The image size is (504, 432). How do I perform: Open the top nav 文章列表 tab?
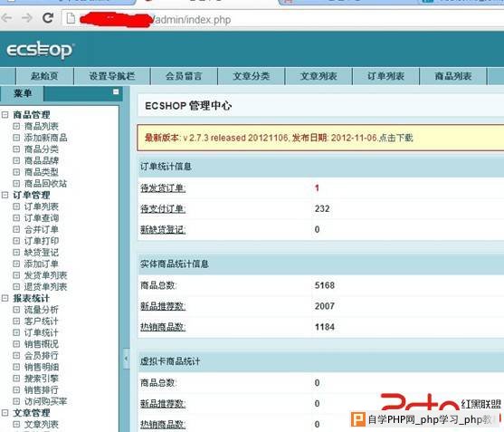coord(319,76)
